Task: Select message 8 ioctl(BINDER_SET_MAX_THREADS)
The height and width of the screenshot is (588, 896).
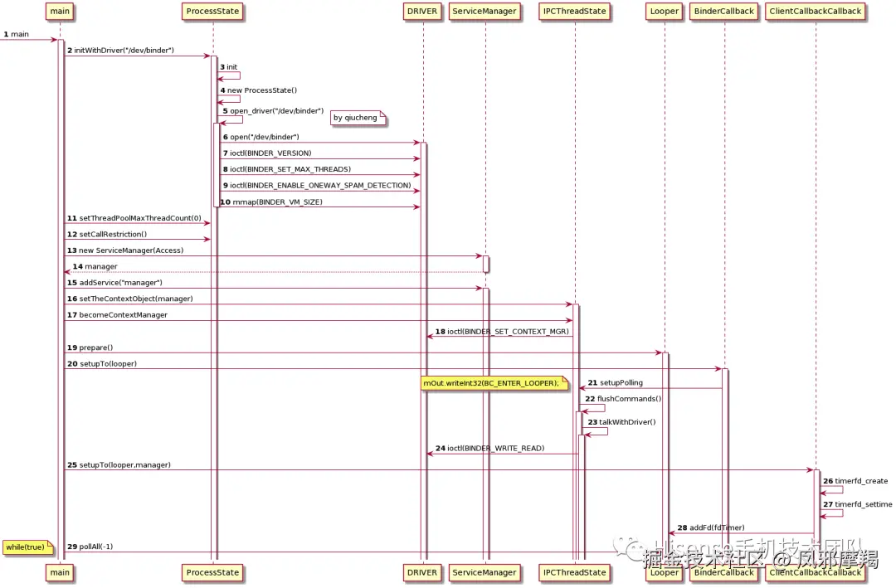Action: (x=287, y=169)
